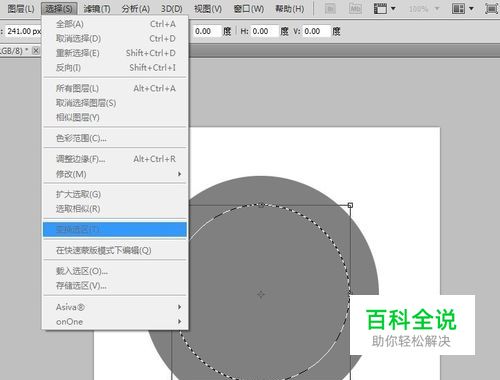
Task: Click the Arrange Documents icon
Action: [458, 9]
